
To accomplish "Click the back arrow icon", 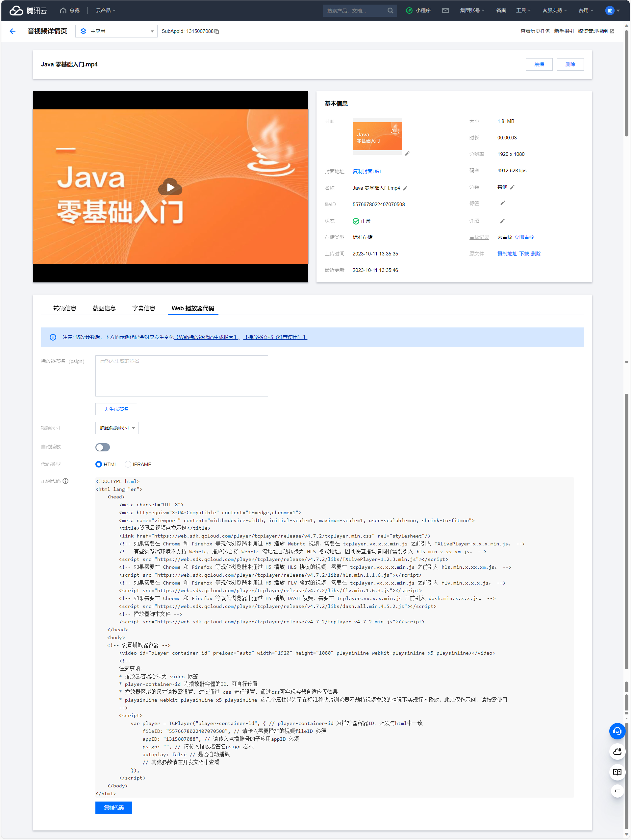I will click(x=13, y=31).
